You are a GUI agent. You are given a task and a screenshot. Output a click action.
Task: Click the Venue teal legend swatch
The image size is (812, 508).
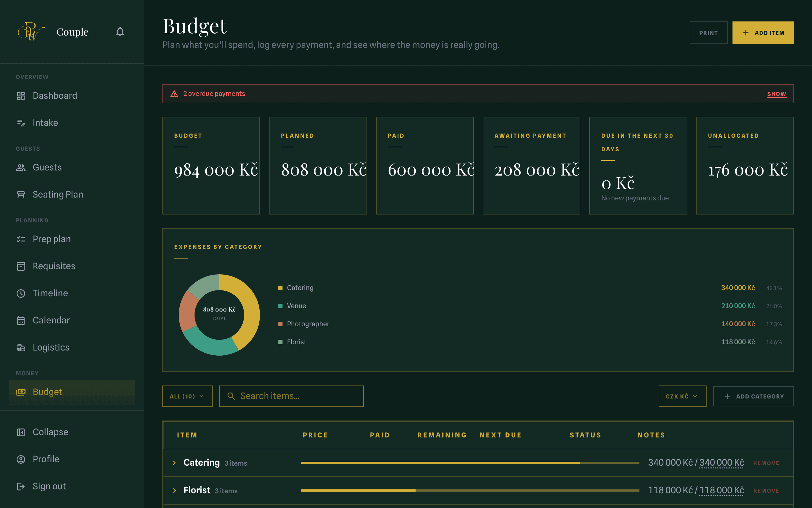(x=280, y=306)
